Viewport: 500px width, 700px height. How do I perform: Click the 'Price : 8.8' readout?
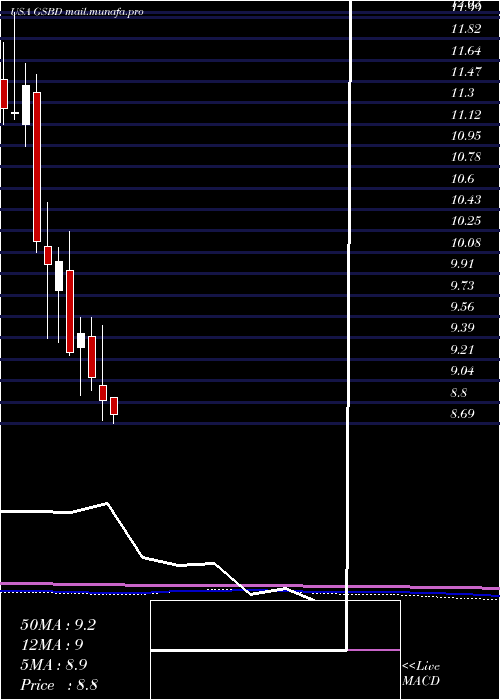[59, 685]
